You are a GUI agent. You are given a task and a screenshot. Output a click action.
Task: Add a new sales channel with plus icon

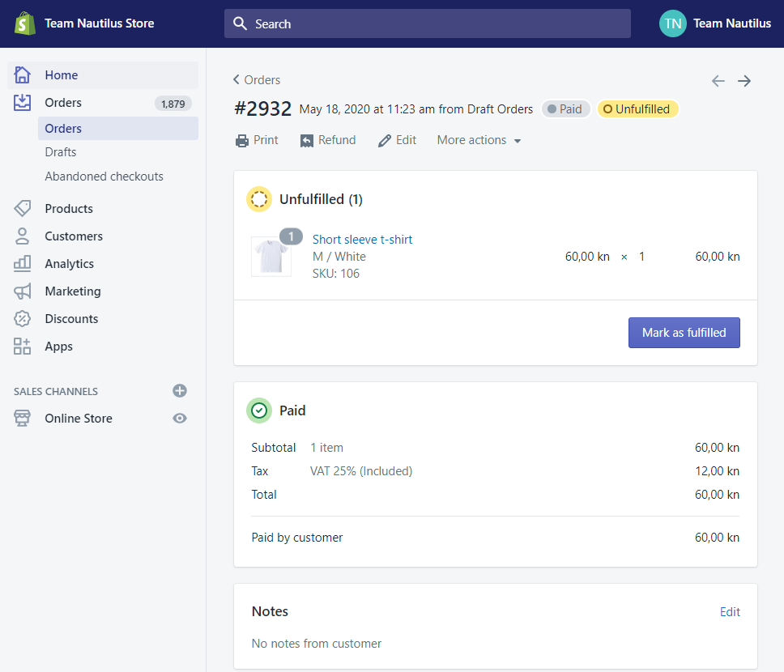coord(180,391)
